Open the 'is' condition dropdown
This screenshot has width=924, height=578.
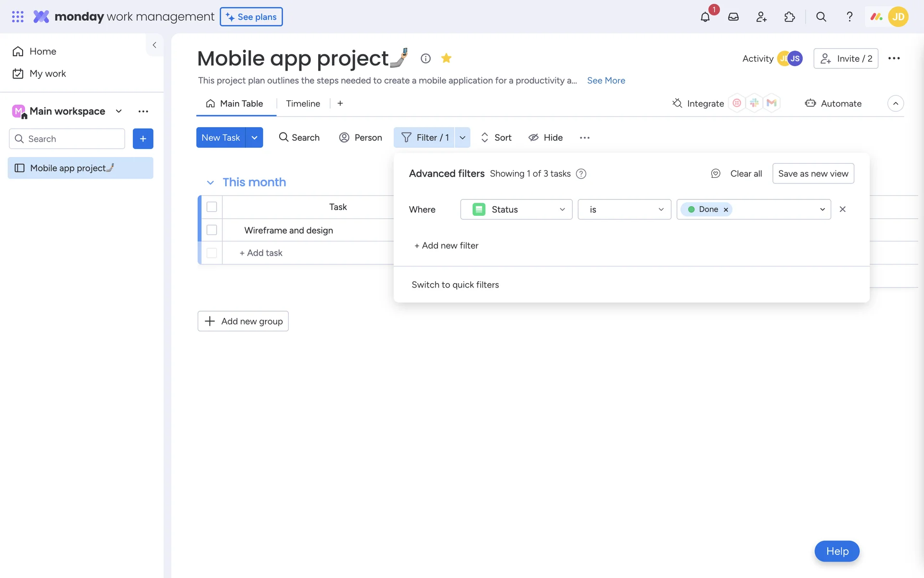click(624, 210)
